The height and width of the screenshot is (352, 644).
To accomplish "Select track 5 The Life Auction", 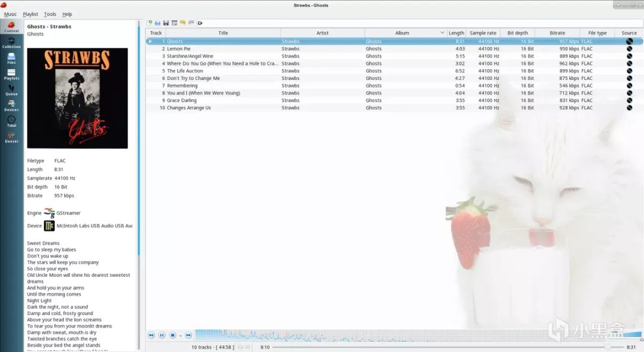I will point(394,70).
